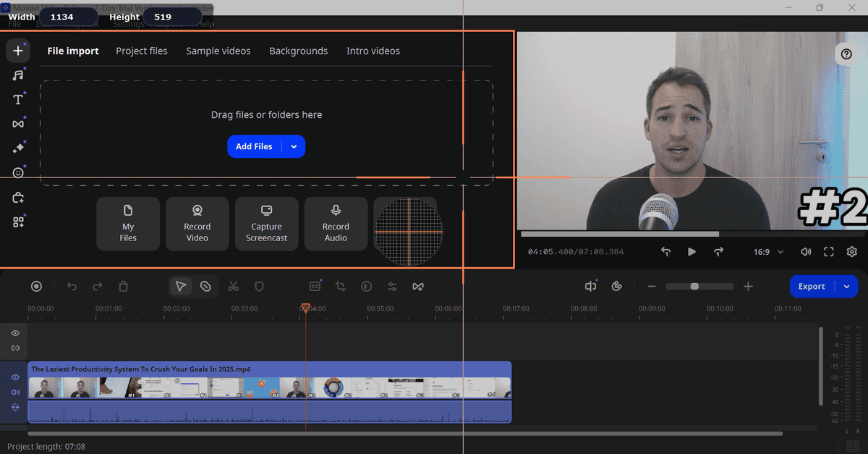Toggle visibility of the video track
Screen dimensions: 868x454
(x=14, y=377)
